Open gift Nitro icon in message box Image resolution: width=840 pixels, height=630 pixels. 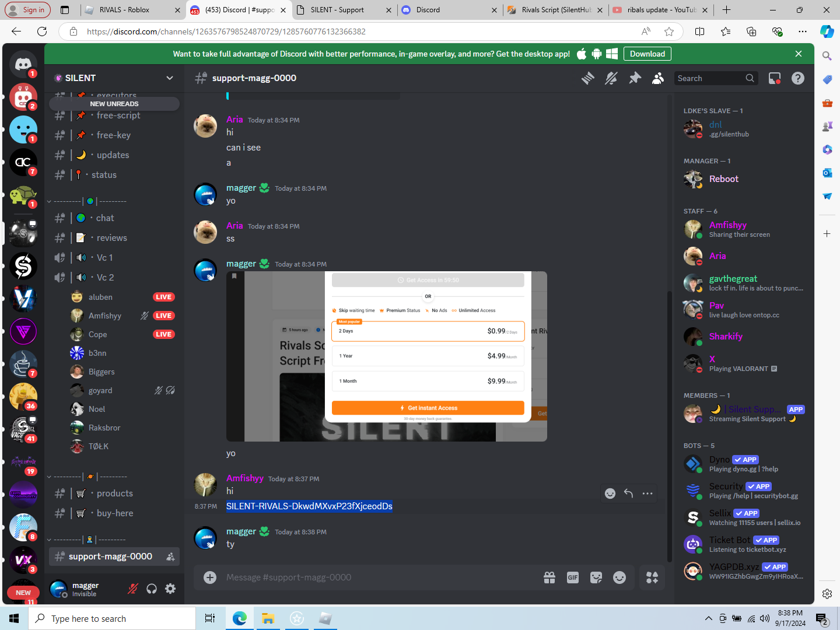(x=549, y=577)
